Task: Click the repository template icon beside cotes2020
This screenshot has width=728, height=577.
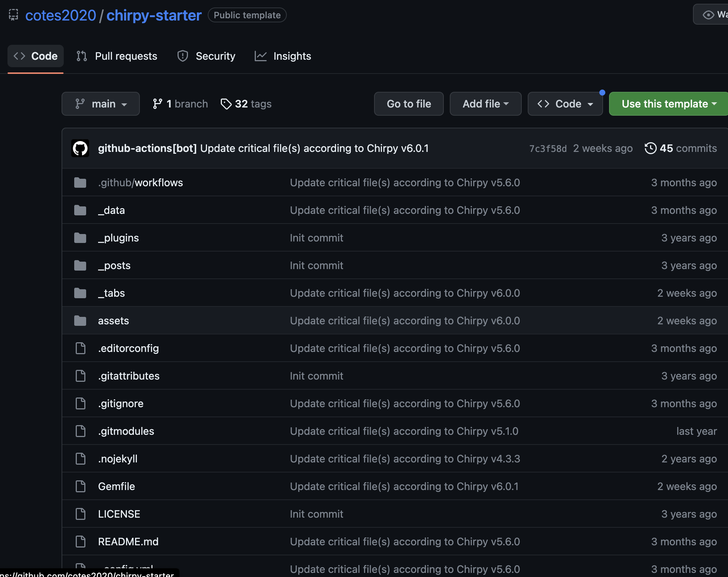Action: point(13,15)
